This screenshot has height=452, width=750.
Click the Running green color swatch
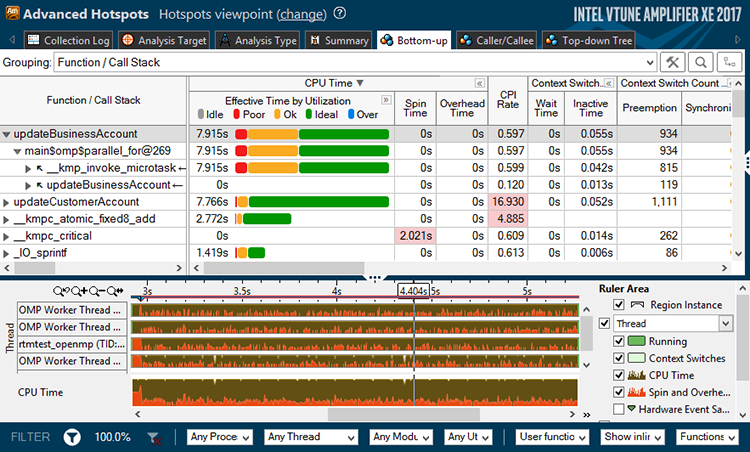pos(636,341)
